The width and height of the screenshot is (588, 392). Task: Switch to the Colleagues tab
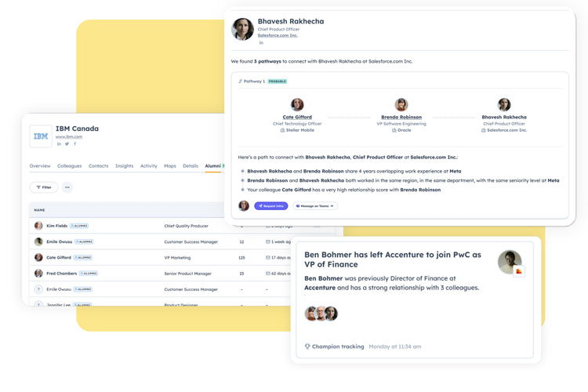(x=69, y=165)
